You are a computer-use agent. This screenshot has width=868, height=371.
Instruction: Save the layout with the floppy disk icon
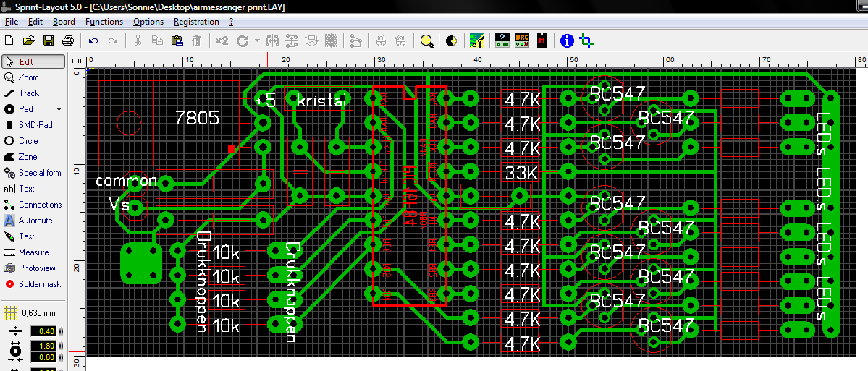tap(49, 41)
